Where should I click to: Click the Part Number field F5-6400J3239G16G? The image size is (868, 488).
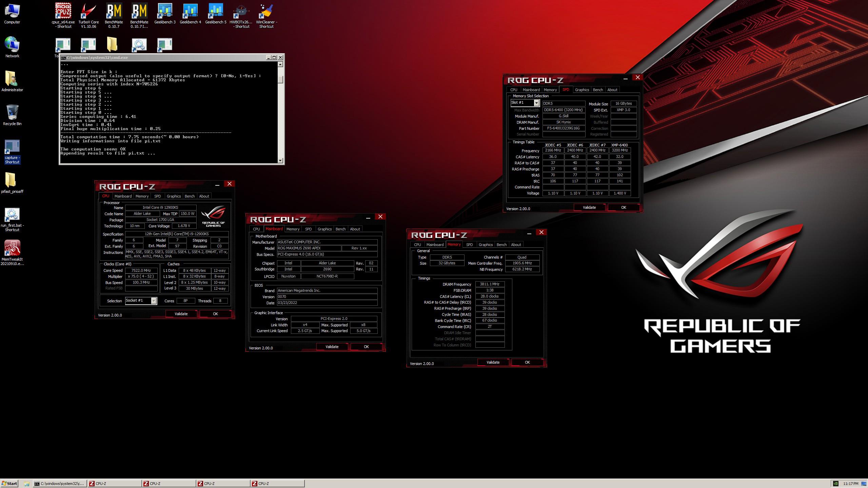(564, 128)
